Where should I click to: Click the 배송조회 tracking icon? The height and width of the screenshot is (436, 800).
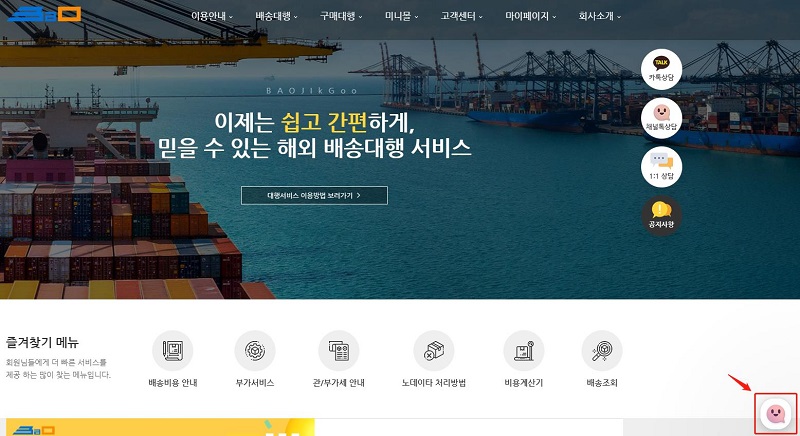click(602, 351)
